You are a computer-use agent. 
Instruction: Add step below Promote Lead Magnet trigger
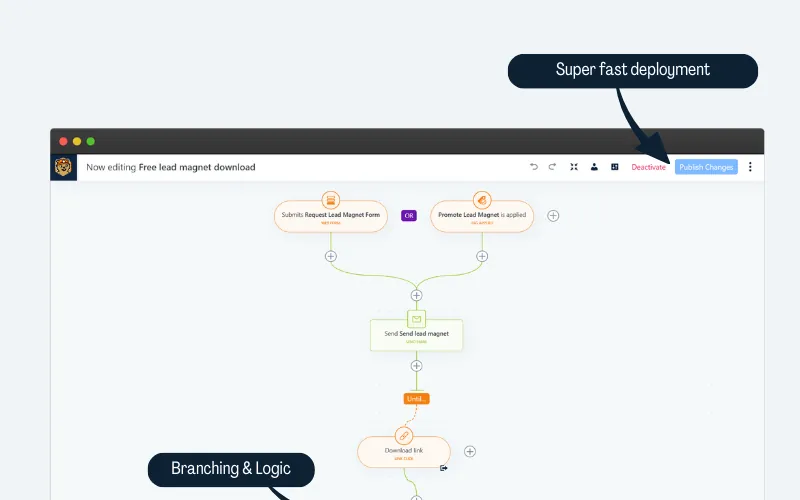coord(482,256)
